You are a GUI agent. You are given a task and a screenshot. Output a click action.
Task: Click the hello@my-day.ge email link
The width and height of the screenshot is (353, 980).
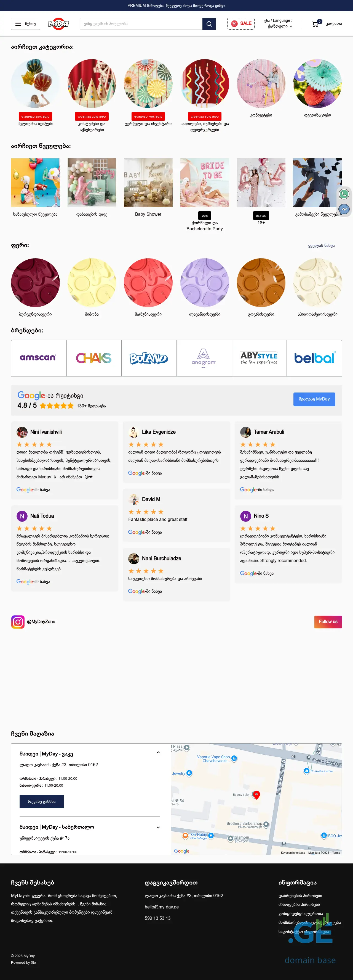pyautogui.click(x=162, y=907)
